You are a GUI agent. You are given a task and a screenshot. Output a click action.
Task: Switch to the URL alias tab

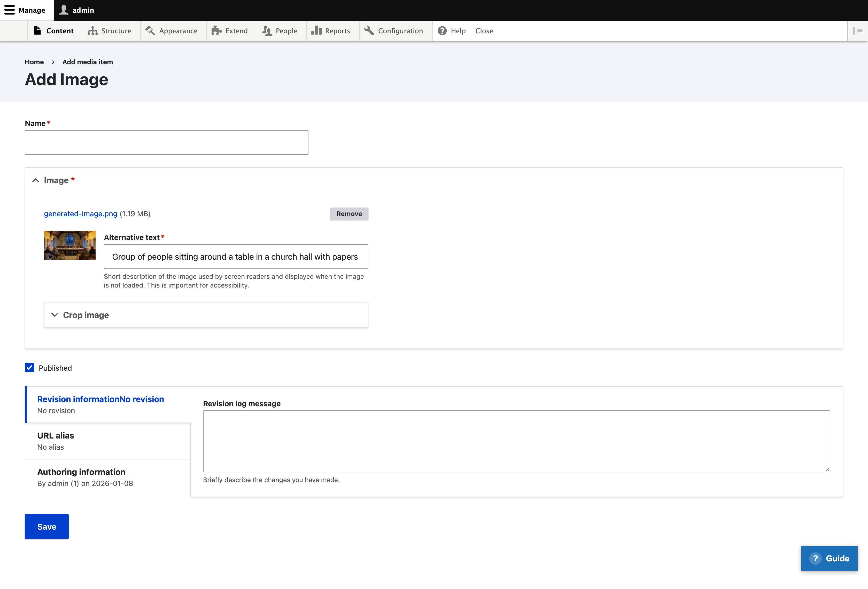point(55,436)
